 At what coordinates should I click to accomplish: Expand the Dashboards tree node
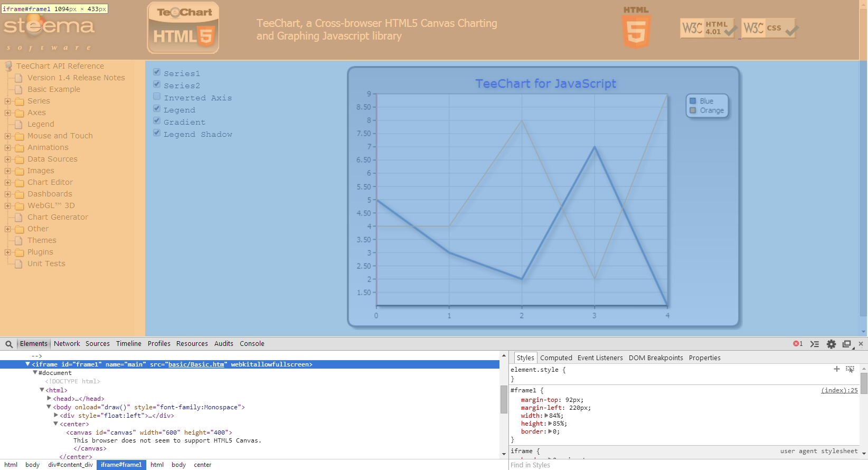pos(7,194)
